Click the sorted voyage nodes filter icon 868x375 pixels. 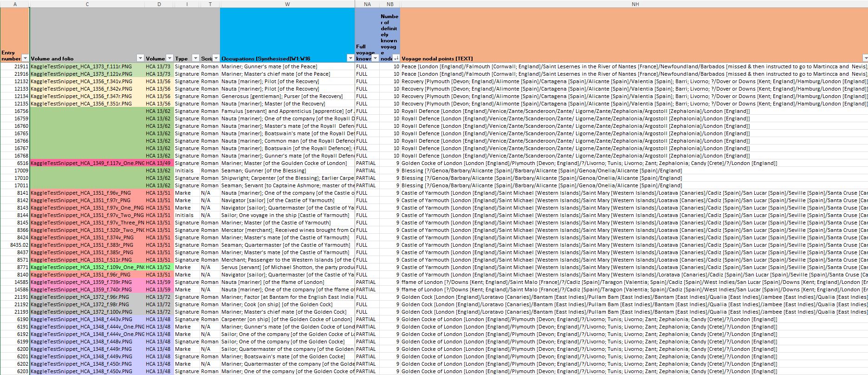click(395, 59)
